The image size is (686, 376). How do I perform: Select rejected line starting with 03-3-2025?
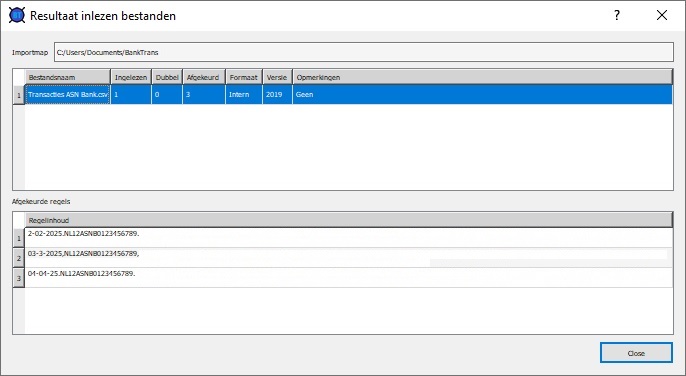click(349, 258)
